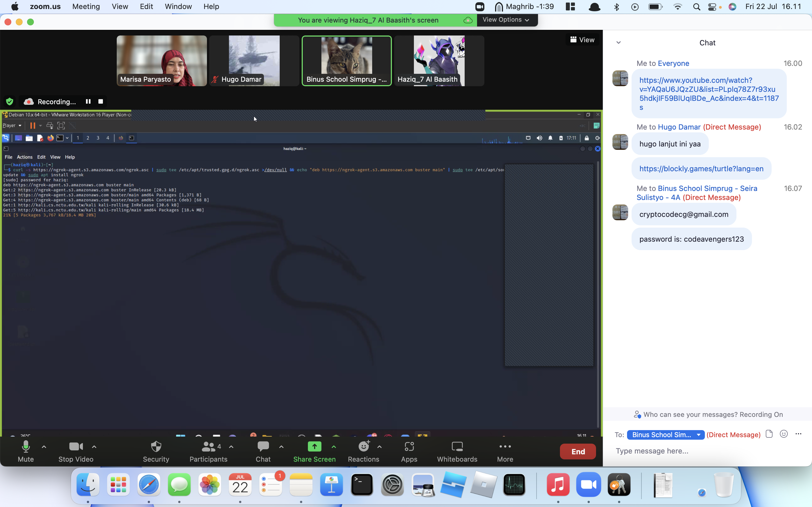The height and width of the screenshot is (507, 812).
Task: Open Meeting menu item
Action: (86, 6)
